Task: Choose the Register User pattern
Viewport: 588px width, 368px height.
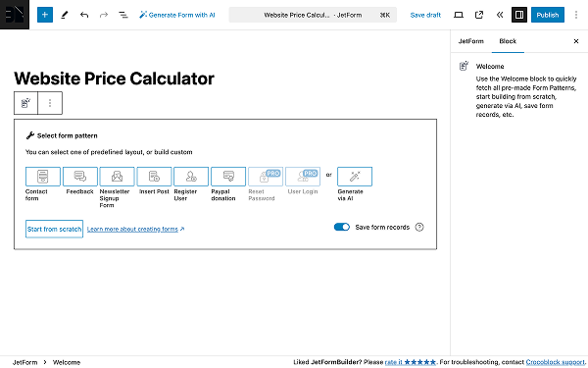Action: point(191,177)
